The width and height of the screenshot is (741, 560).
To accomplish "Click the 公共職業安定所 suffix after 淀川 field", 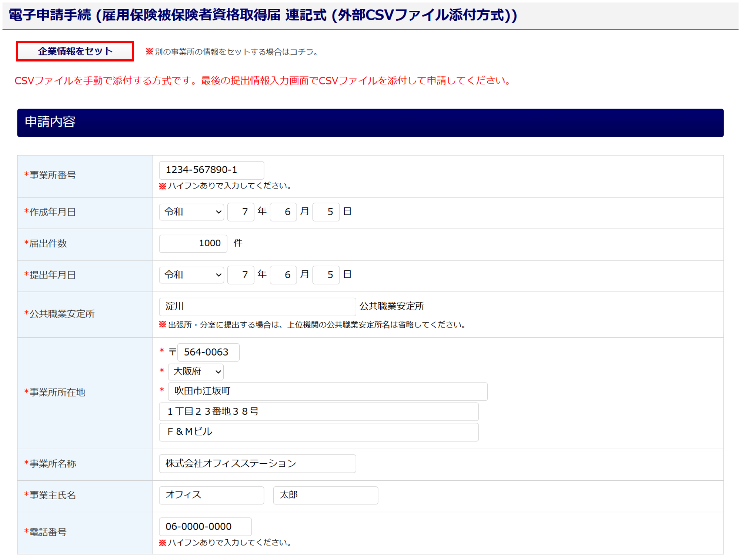I will click(x=392, y=306).
